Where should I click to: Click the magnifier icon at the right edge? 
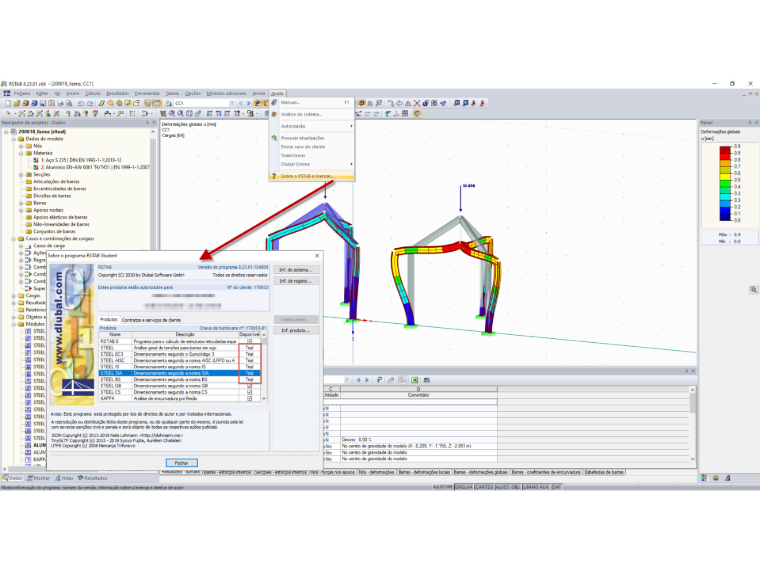[x=754, y=290]
